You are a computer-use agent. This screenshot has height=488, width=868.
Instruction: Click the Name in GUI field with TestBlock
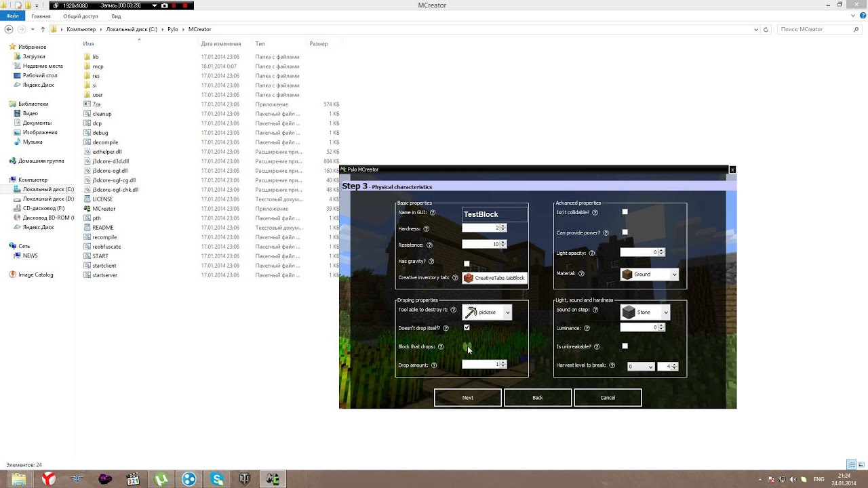pos(494,213)
